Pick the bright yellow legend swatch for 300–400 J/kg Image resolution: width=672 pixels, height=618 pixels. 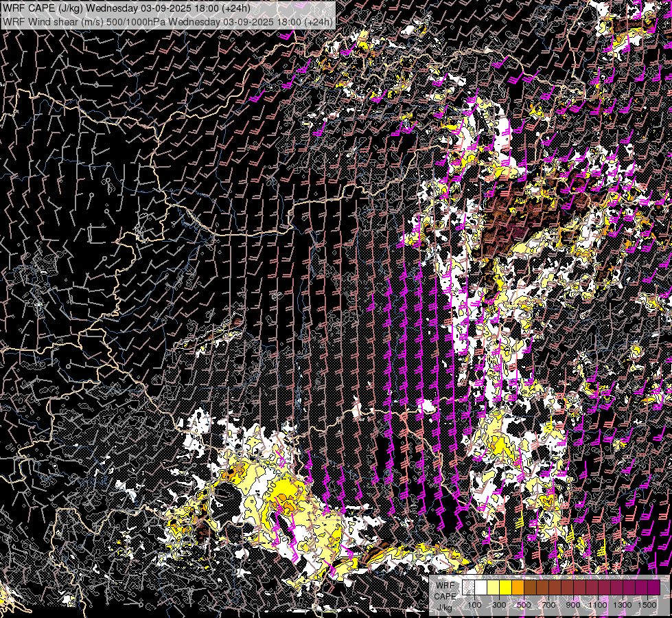(506, 587)
